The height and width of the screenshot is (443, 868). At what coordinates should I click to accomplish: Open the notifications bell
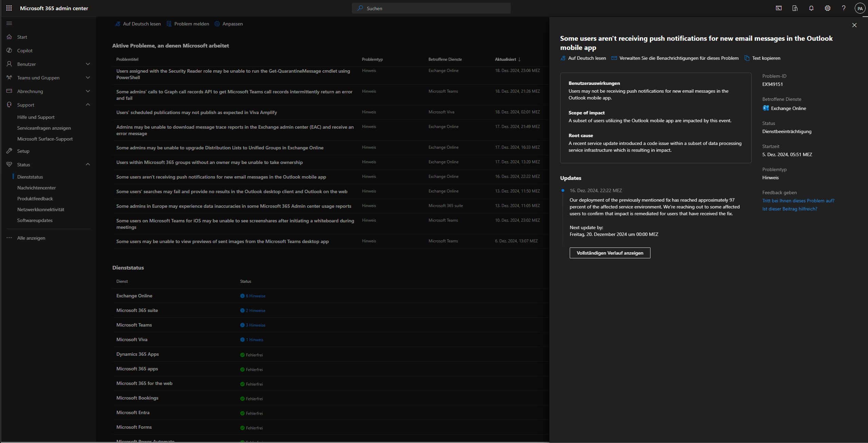tap(811, 8)
